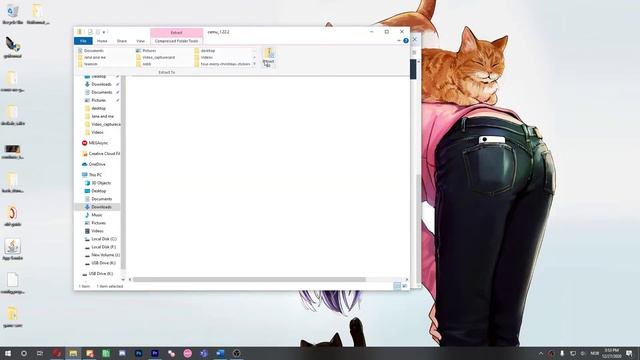Open the notification center icon
The width and height of the screenshot is (640, 360).
point(629,353)
